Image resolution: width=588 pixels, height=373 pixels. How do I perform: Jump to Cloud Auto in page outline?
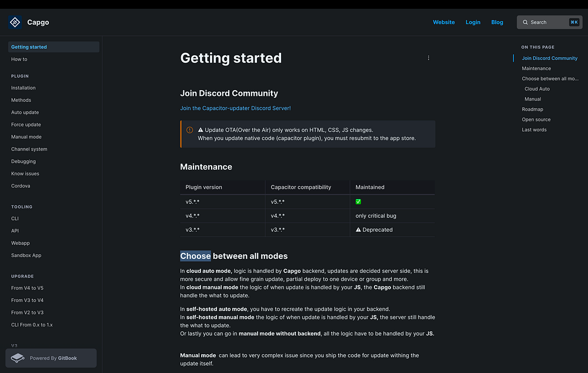(x=537, y=89)
